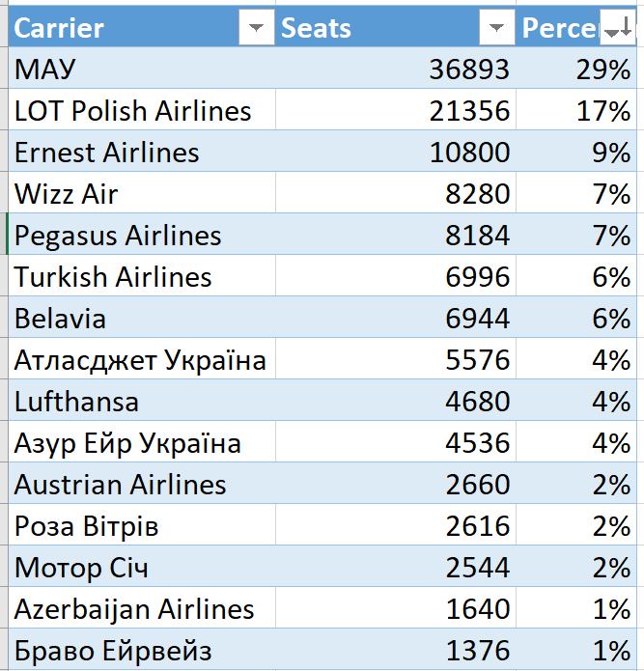Select the Wizz Air cell
This screenshot has height=671, width=644.
142,194
